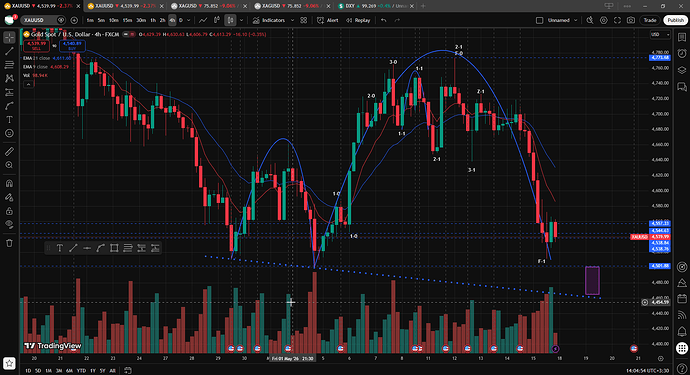Select the ruler measure tool

pyautogui.click(x=9, y=151)
